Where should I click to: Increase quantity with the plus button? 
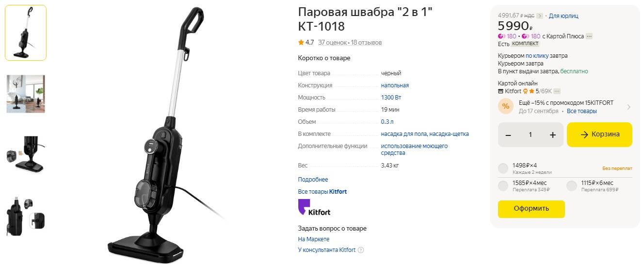[x=552, y=135]
